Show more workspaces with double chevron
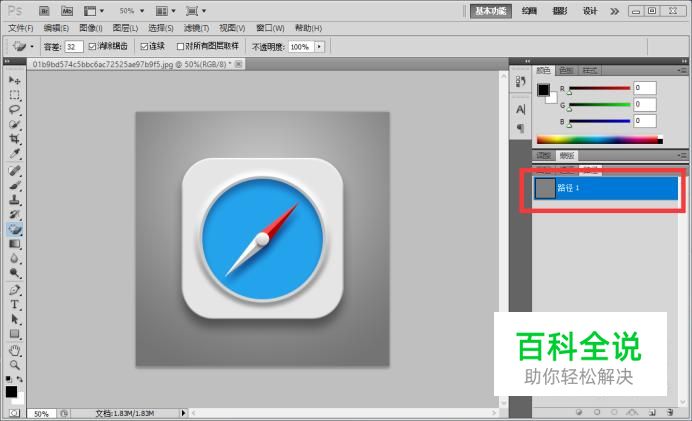 tap(614, 11)
